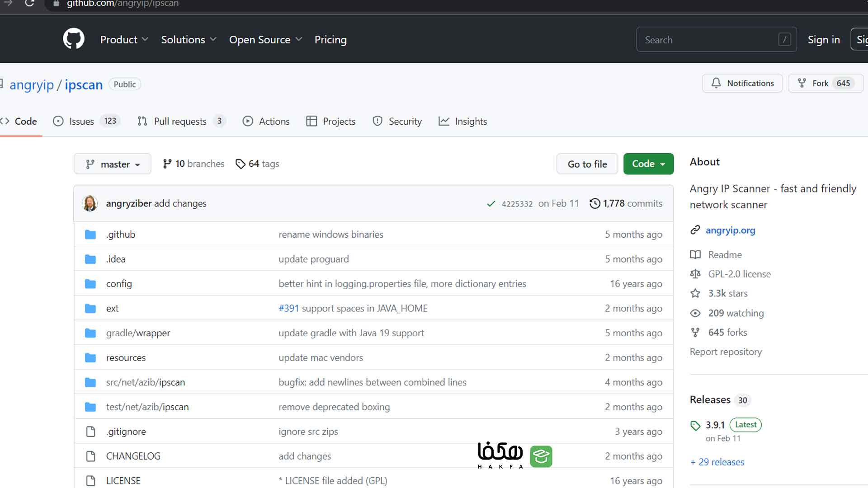Open the Pricing page
Viewport: 868px width, 488px height.
(330, 40)
